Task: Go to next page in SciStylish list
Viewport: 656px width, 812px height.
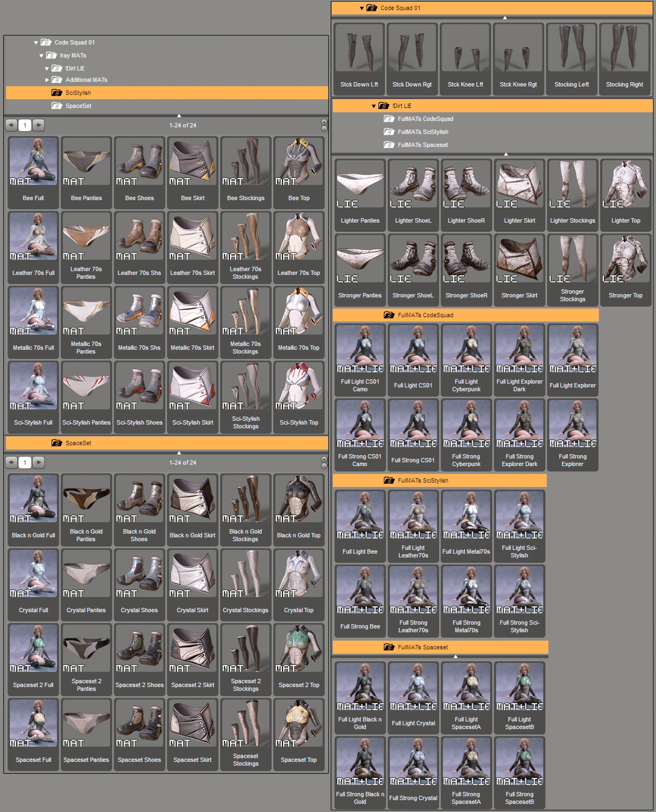Action: (38, 125)
